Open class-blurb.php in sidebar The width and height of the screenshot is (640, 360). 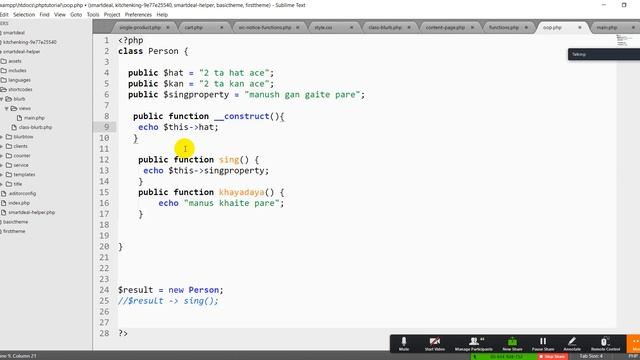pyautogui.click(x=35, y=127)
